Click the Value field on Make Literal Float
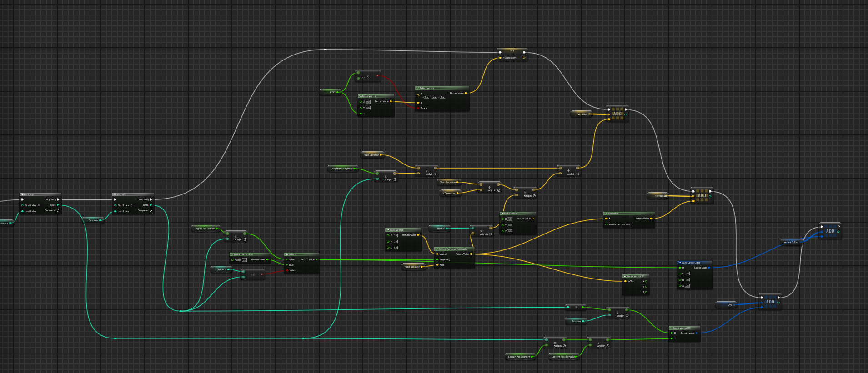Viewport: 868px width, 373px height. pyautogui.click(x=244, y=260)
